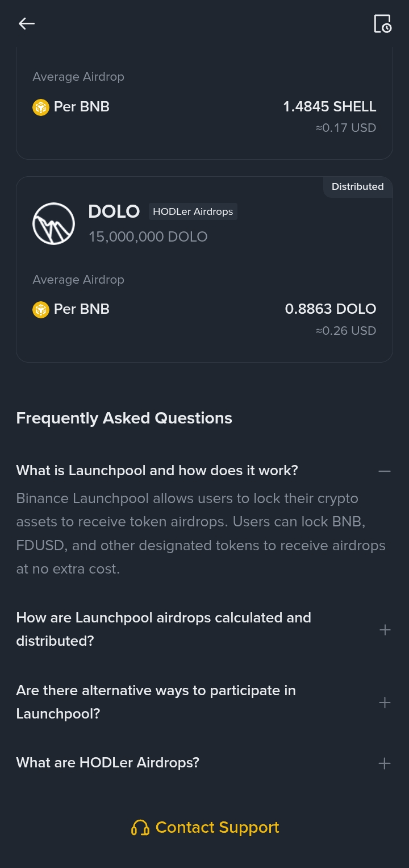Expand HODLer Airdrops question plus icon
Screen dimensions: 409x868
(x=385, y=763)
